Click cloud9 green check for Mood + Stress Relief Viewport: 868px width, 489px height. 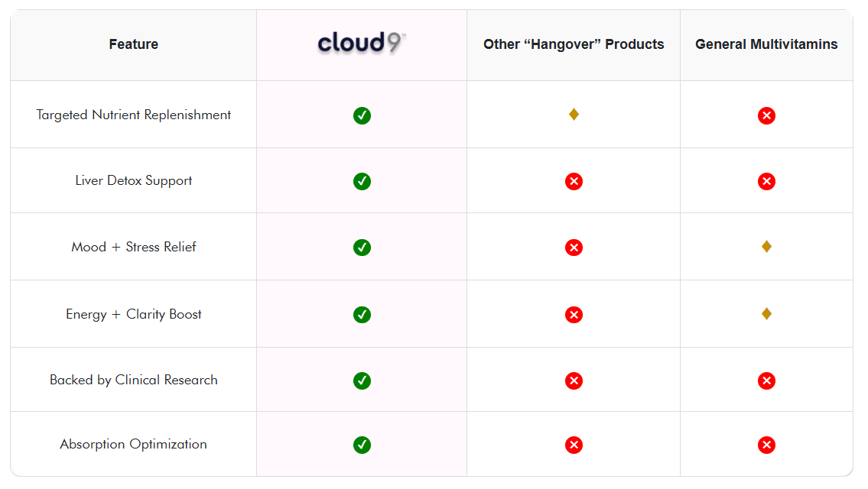362,248
